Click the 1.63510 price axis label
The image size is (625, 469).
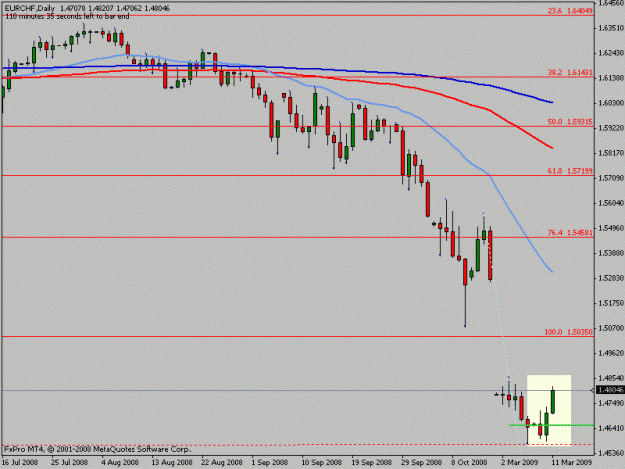coord(611,28)
